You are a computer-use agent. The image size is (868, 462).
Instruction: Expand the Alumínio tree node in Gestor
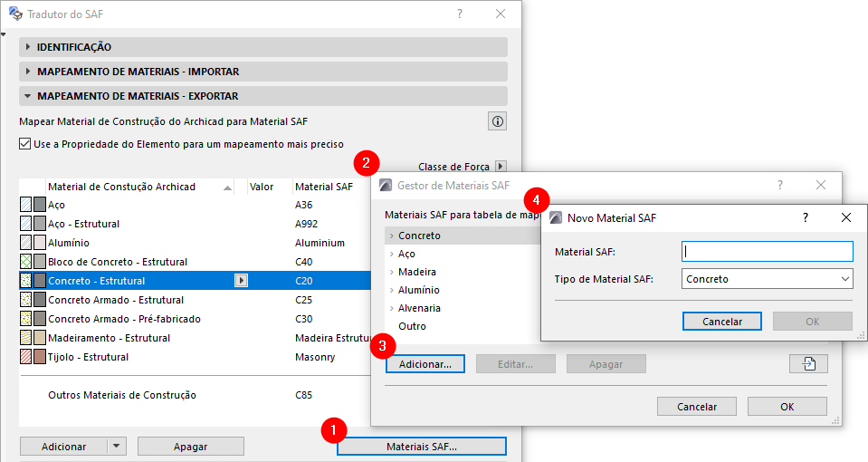[391, 290]
